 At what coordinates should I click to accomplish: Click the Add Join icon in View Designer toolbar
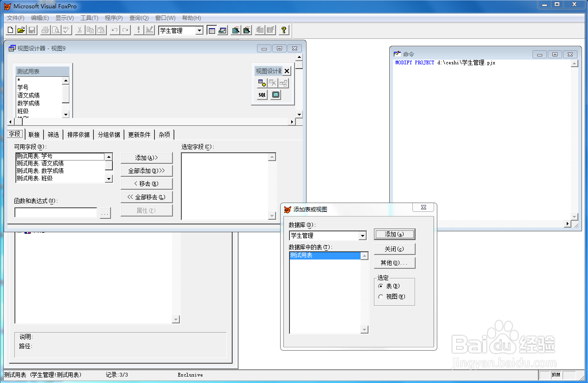283,83
